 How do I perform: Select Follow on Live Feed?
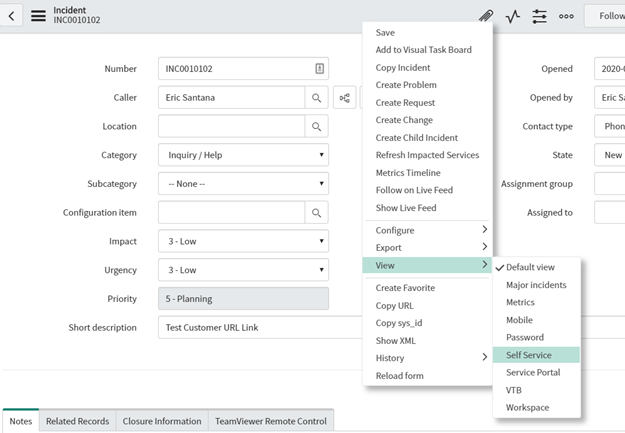click(x=427, y=190)
